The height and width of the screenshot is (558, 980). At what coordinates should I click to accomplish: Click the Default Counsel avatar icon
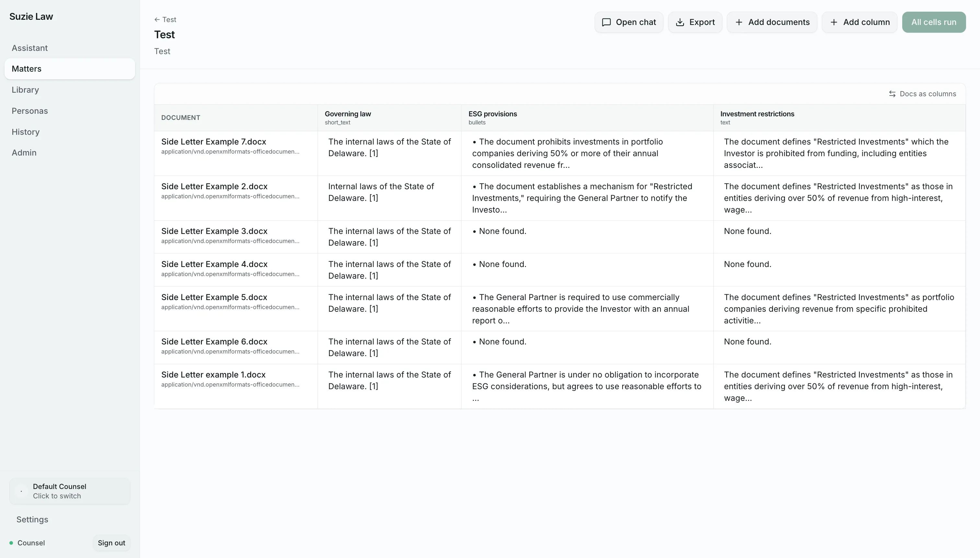click(x=21, y=491)
